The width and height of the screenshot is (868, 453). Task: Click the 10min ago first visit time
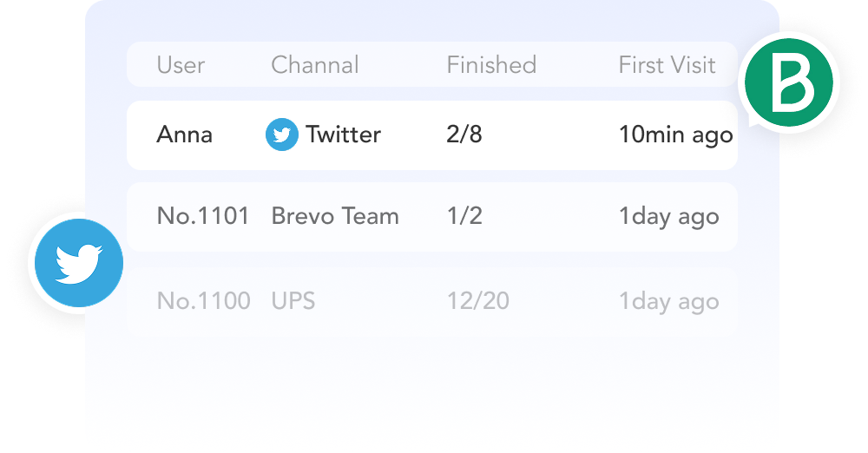coord(675,135)
